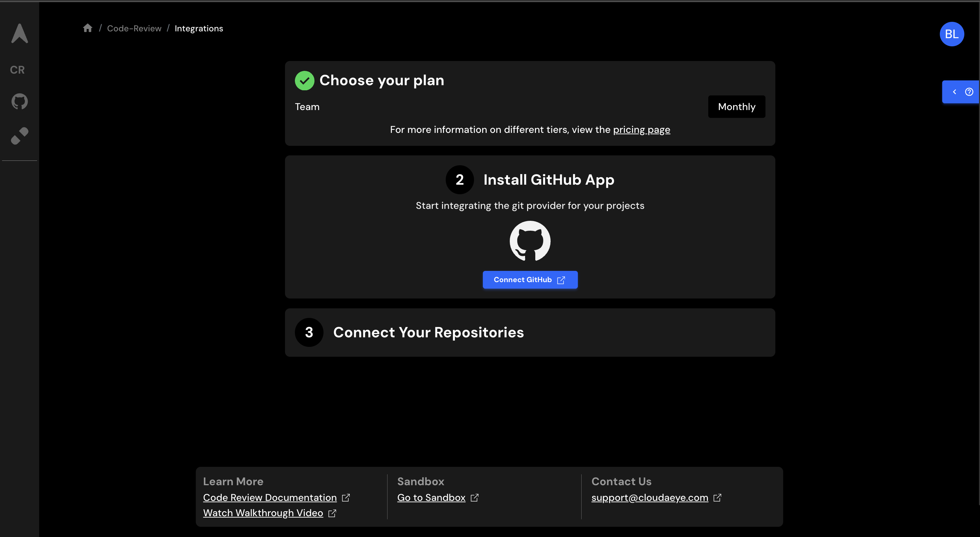Open the help question mark icon

968,92
